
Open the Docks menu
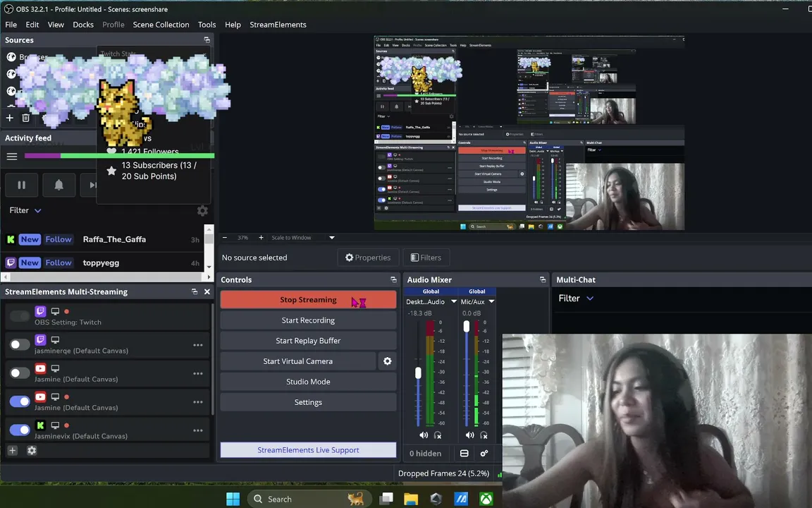[83, 25]
